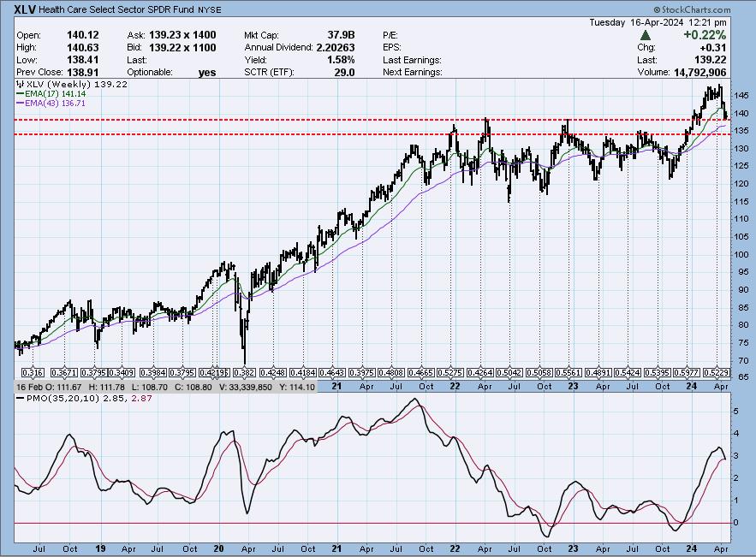Click the date Tuesday 16-Apr-2024 12:21 pm
This screenshot has height=557, width=756.
click(658, 22)
